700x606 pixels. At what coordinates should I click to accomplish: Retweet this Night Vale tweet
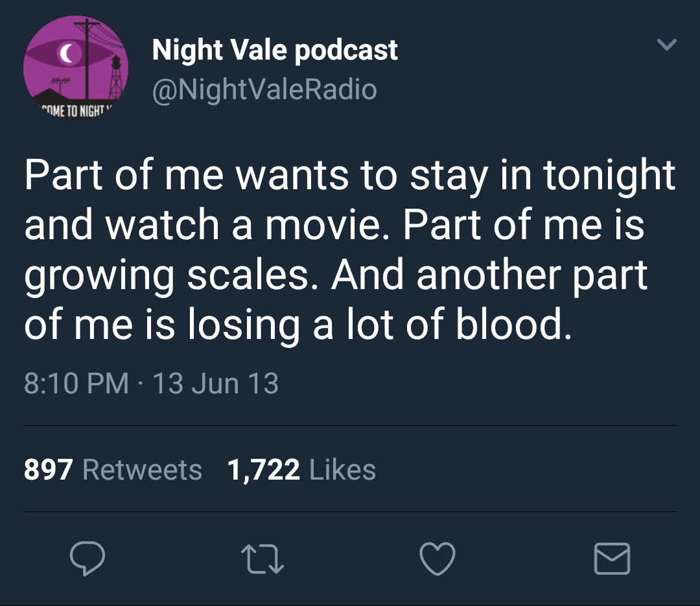point(262,559)
